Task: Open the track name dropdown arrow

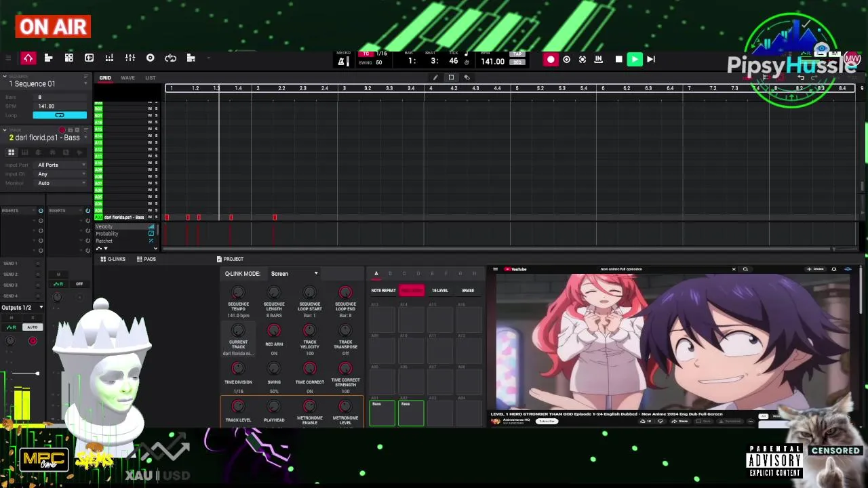Action: (85, 138)
